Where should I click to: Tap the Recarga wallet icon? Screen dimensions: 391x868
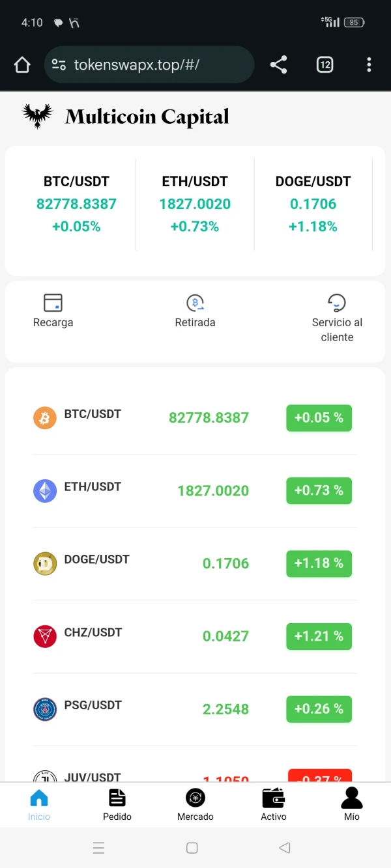point(53,303)
